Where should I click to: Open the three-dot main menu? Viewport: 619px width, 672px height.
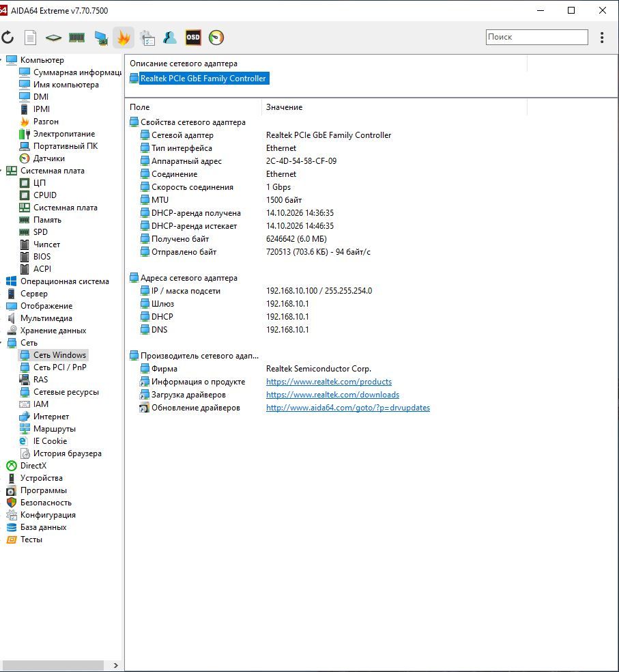click(602, 38)
